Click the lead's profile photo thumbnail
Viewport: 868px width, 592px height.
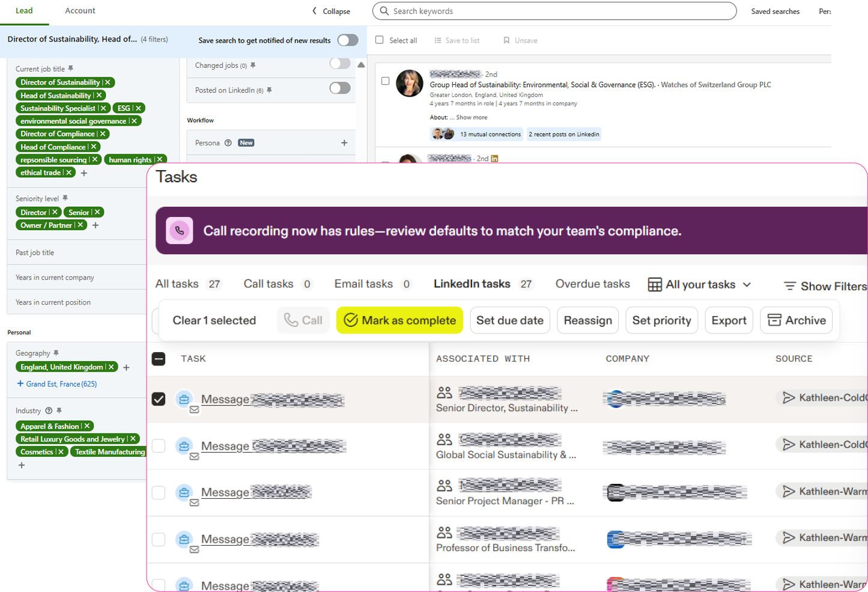(x=410, y=84)
